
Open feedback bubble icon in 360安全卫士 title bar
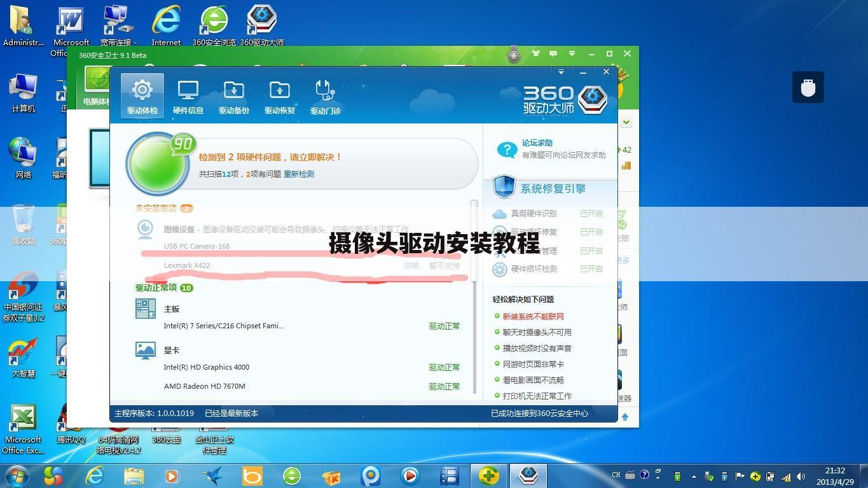553,53
